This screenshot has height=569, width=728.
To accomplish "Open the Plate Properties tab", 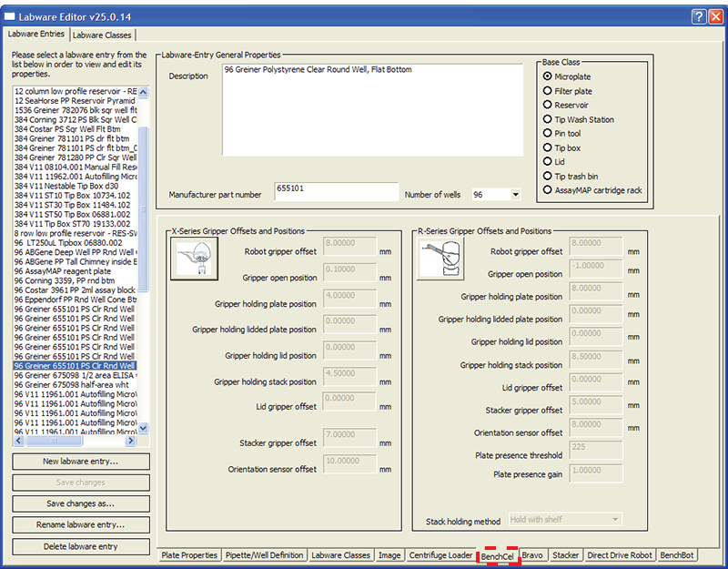I will 189,555.
